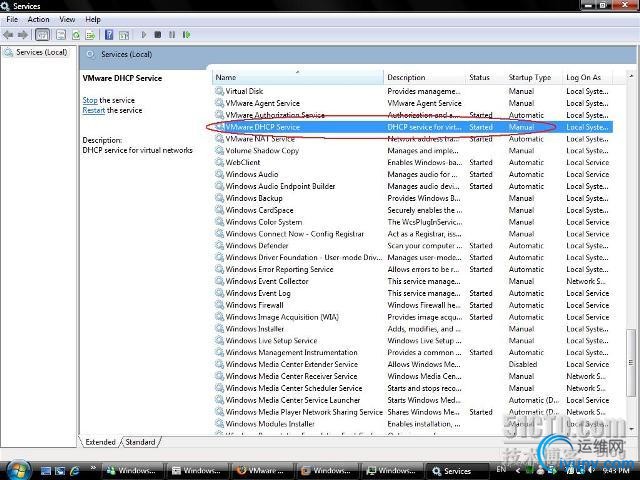640x480 pixels.
Task: Click the Refresh toolbar icon
Action: click(x=76, y=35)
